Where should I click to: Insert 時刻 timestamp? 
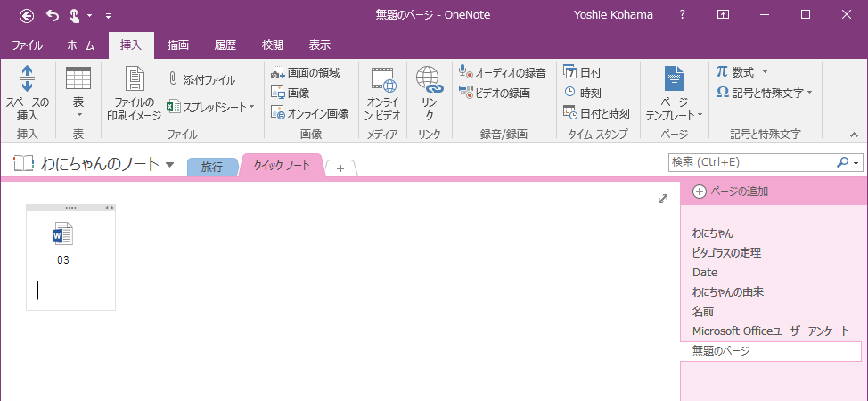[x=582, y=93]
